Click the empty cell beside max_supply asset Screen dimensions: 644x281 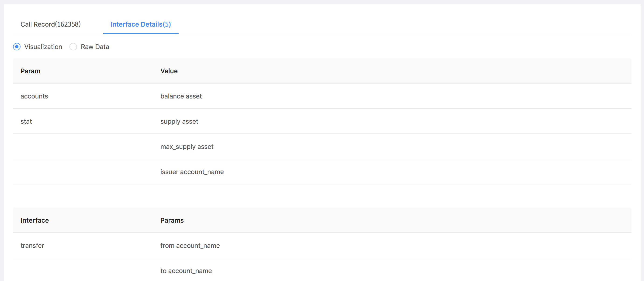click(83, 147)
